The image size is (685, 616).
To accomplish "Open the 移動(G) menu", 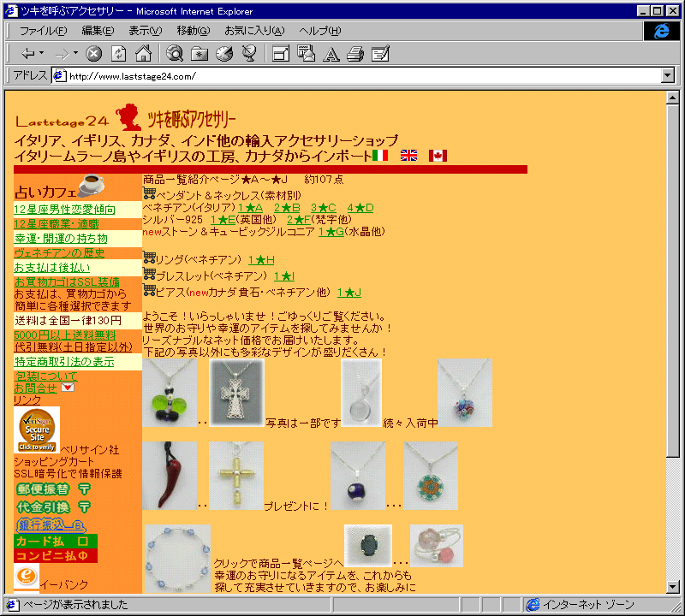I will click(194, 31).
